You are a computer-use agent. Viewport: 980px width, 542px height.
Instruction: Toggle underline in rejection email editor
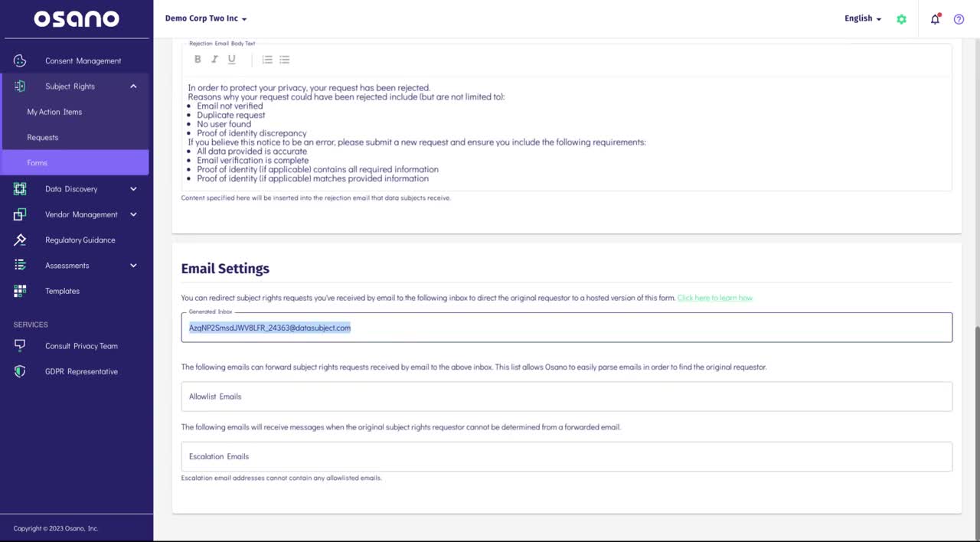pyautogui.click(x=232, y=60)
